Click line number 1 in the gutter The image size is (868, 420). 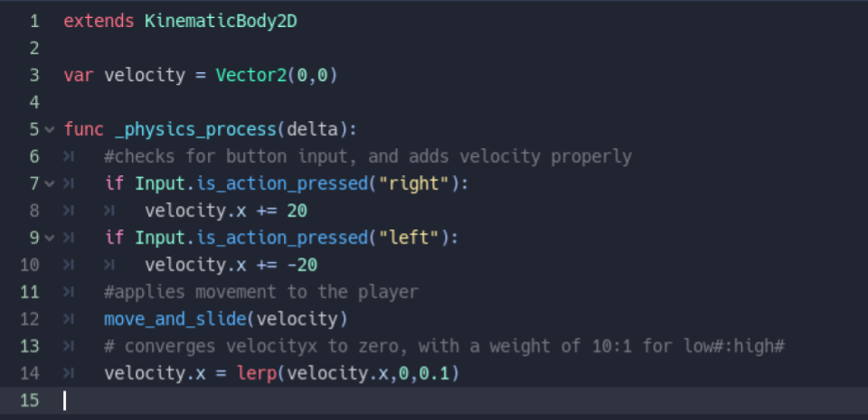pos(34,20)
